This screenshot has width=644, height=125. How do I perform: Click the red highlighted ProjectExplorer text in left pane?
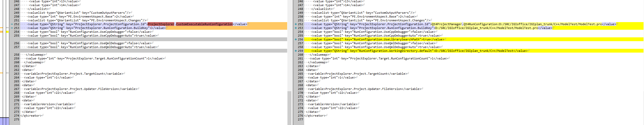tap(161, 24)
